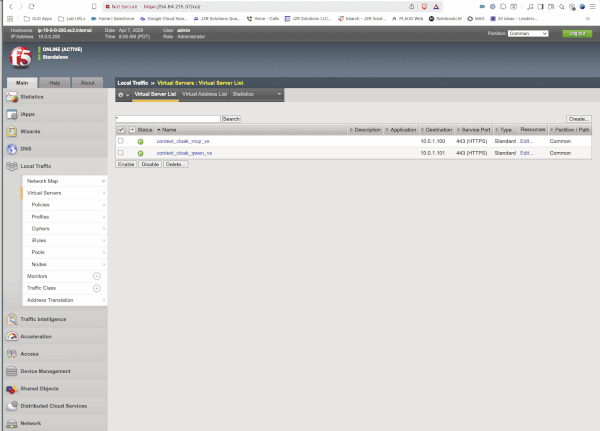Click the green status icon for context_cloak_mcp_vs
600x431 pixels.
coord(140,142)
